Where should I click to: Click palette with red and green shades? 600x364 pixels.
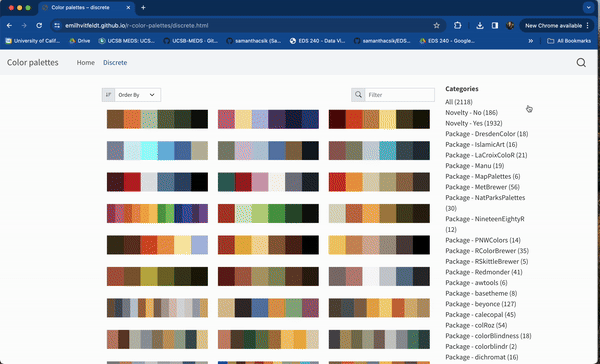[x=268, y=213]
